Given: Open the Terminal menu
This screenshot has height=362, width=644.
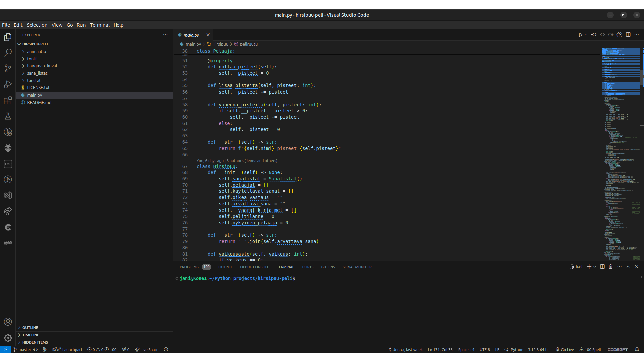Looking at the screenshot, I should click(100, 25).
